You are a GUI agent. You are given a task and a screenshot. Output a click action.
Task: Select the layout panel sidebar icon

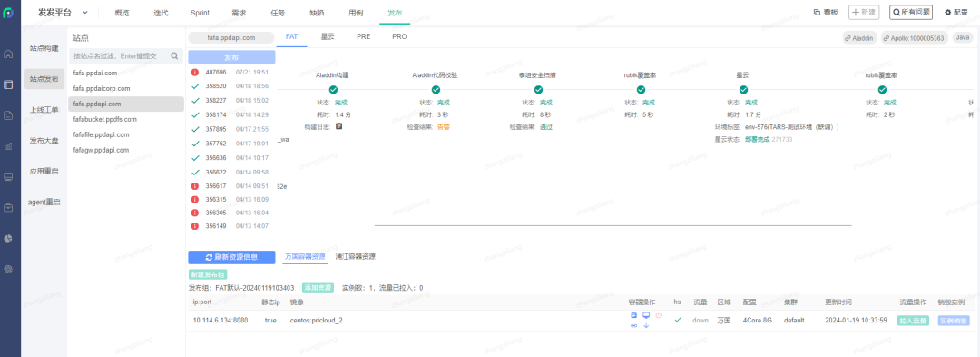[9, 84]
